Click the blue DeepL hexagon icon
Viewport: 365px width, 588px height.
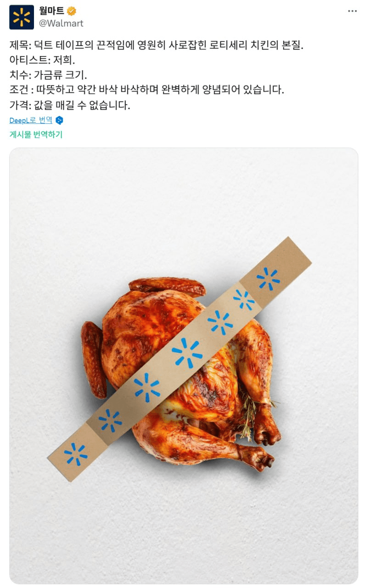(59, 120)
